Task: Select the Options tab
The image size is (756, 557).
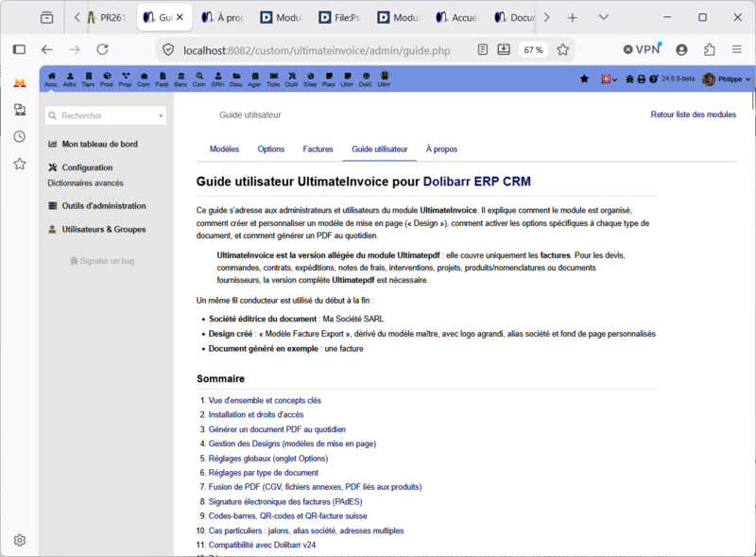Action: pyautogui.click(x=271, y=149)
